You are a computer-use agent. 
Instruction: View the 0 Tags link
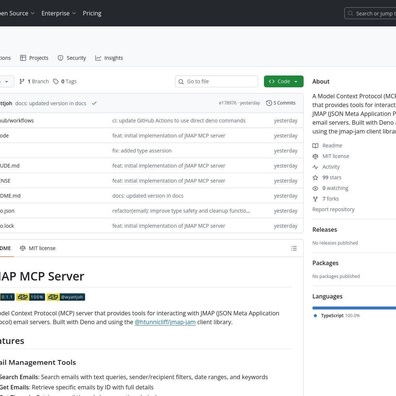tap(65, 81)
